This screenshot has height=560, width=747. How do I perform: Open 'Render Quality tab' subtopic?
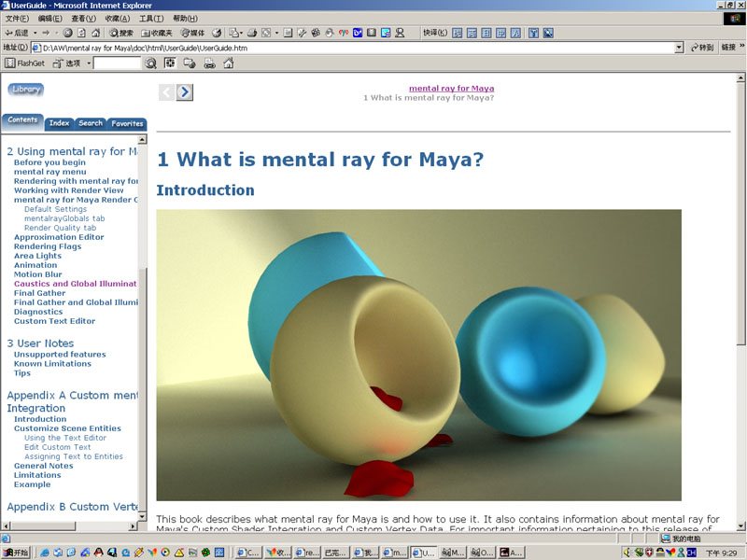click(60, 228)
